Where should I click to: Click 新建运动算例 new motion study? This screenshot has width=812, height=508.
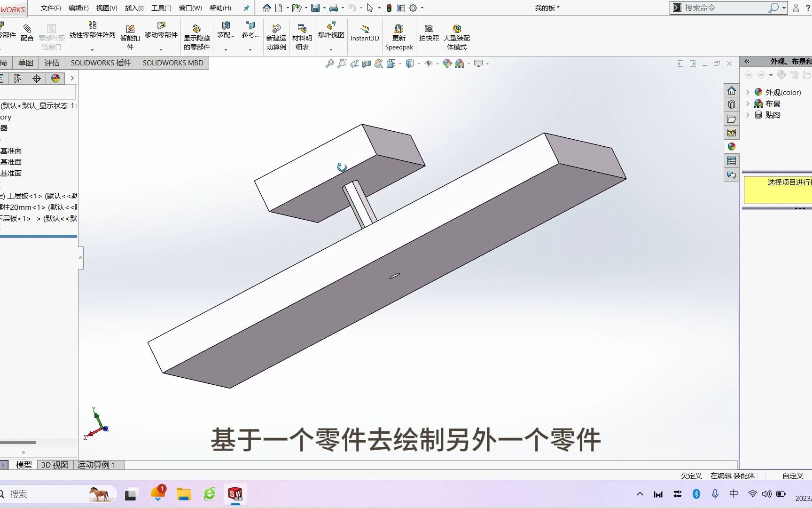[276, 38]
